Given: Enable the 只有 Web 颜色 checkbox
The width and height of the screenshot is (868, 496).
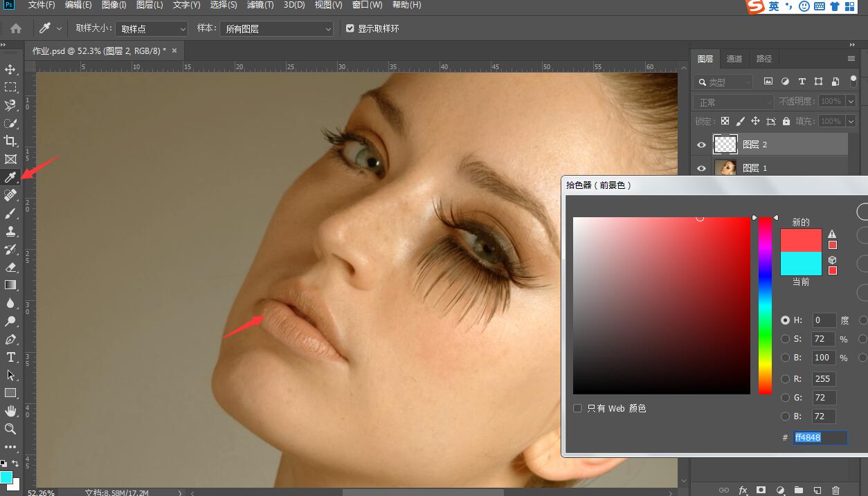Looking at the screenshot, I should pos(577,408).
